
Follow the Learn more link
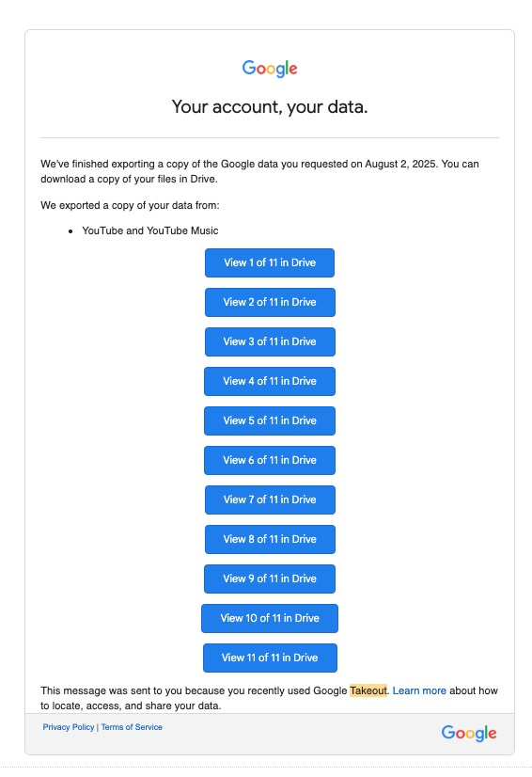point(419,690)
